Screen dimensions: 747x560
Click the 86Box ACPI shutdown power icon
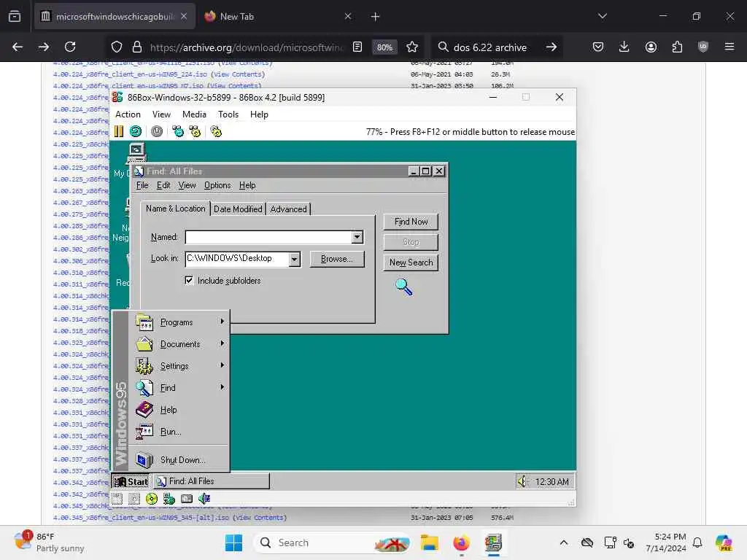point(157,131)
